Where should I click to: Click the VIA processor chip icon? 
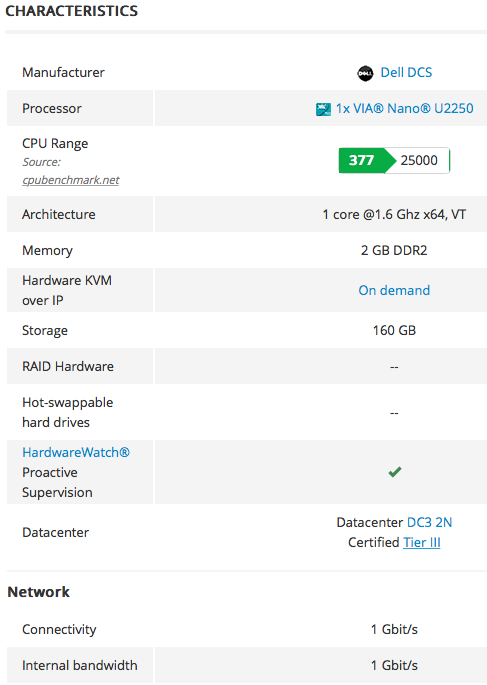[323, 109]
